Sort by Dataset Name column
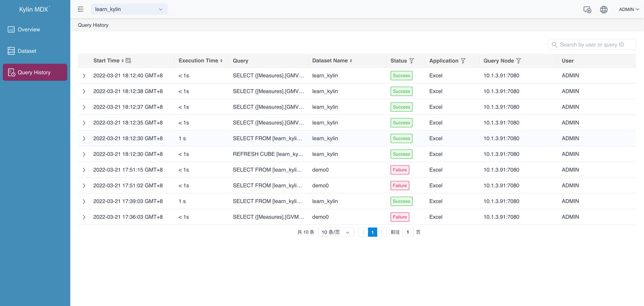 [x=351, y=61]
